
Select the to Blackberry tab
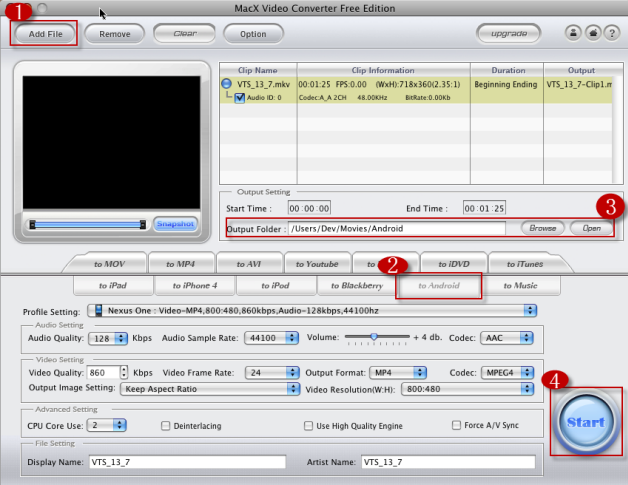(356, 286)
